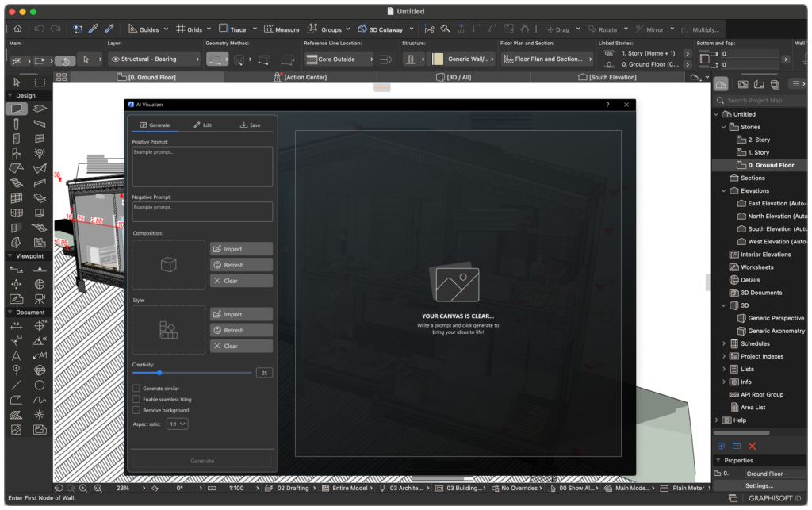This screenshot has width=812, height=510.
Task: Expand the Schedules folder in Project Map
Action: (724, 343)
